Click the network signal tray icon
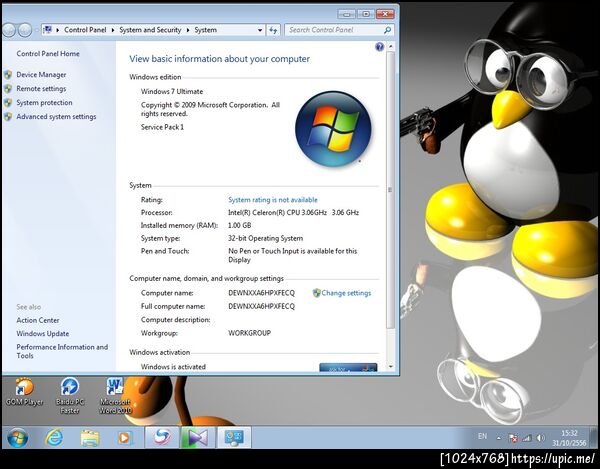The image size is (600, 469). pyautogui.click(x=527, y=438)
